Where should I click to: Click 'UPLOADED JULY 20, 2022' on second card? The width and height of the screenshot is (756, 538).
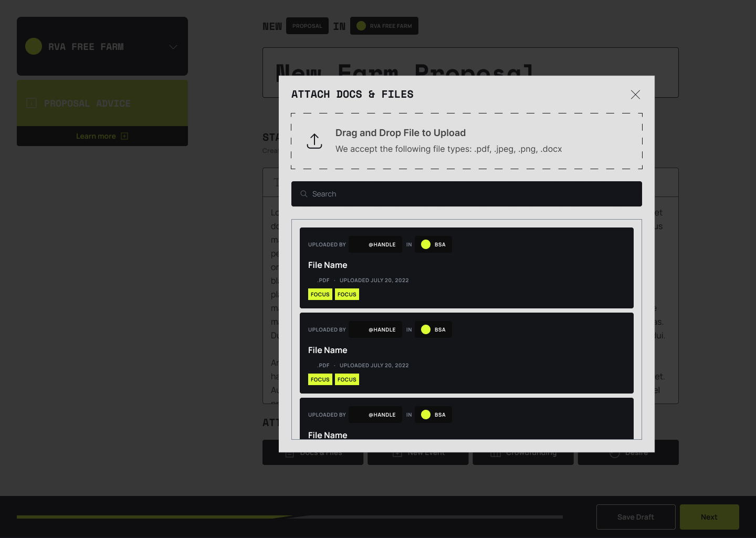click(374, 365)
